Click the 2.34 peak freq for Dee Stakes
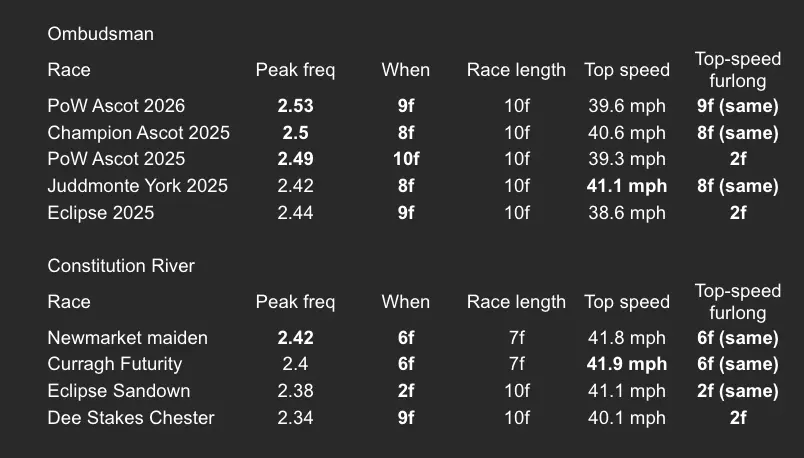The image size is (804, 458). click(x=295, y=417)
